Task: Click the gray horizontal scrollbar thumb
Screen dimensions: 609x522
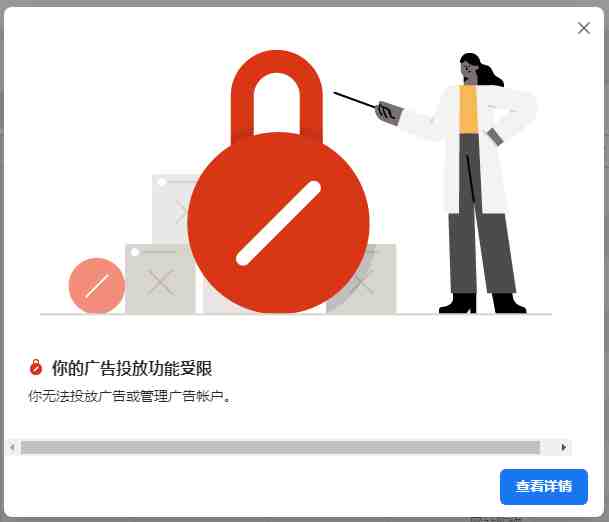Action: [x=280, y=447]
